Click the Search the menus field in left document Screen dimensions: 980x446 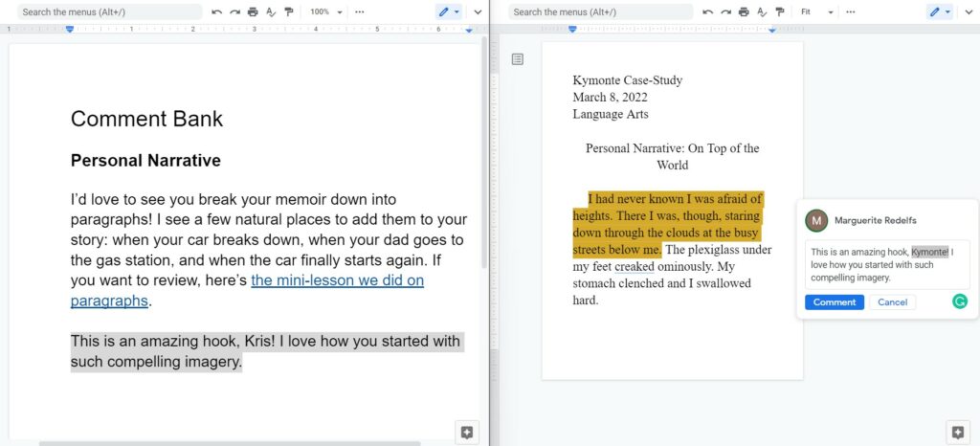pyautogui.click(x=110, y=11)
